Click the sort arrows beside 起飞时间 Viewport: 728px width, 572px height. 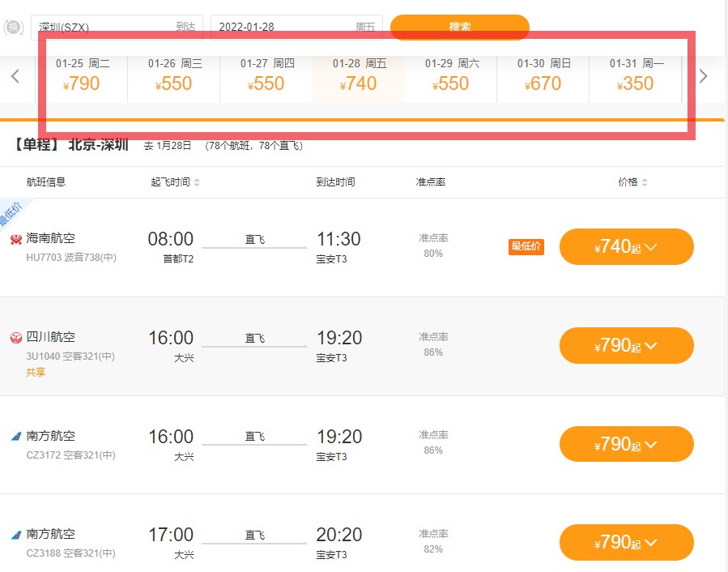point(197,182)
